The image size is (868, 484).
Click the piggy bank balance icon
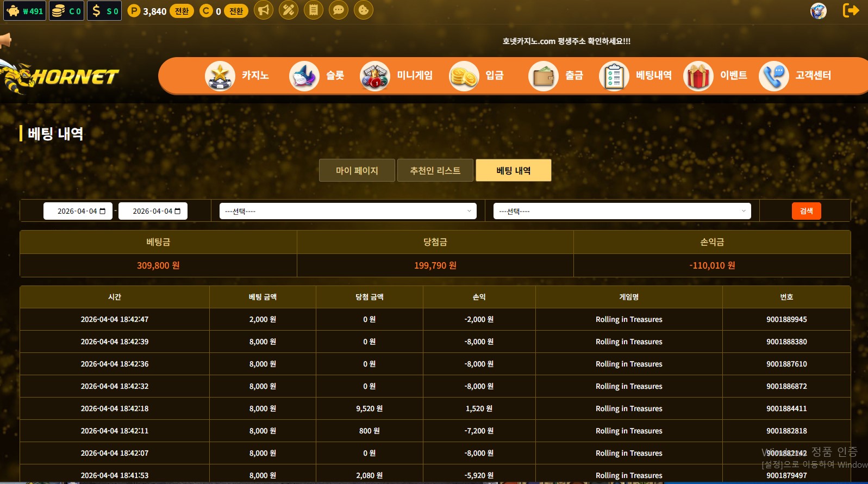coord(14,11)
